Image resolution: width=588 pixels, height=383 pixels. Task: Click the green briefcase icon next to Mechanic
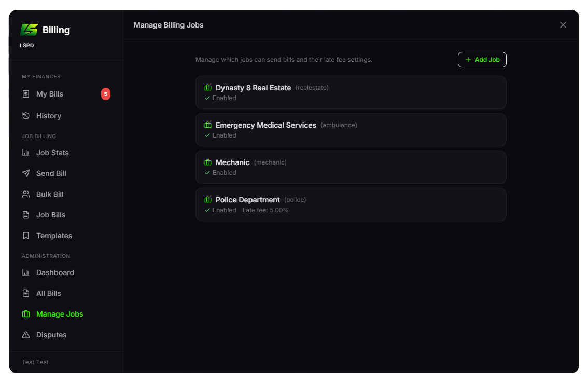(207, 162)
